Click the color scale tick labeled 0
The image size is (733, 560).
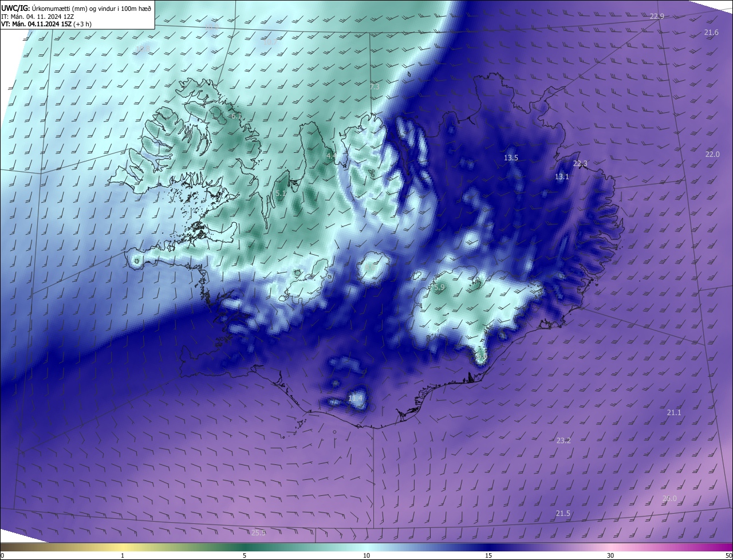tap(2, 555)
